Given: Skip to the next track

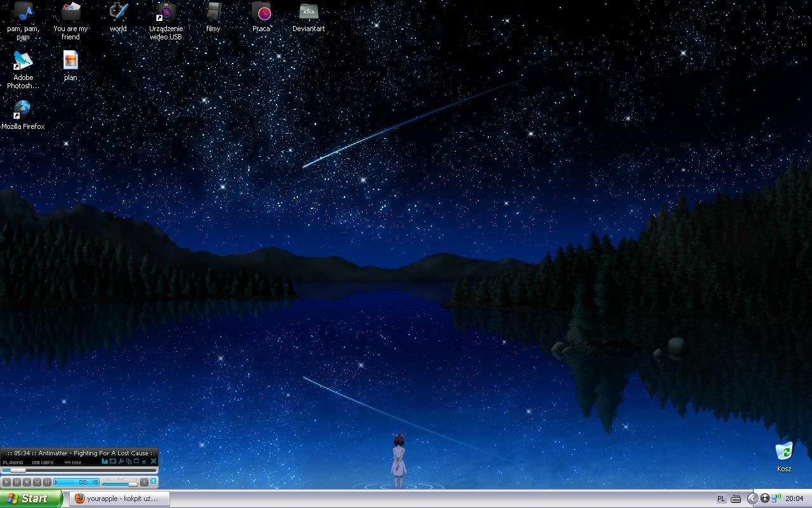Looking at the screenshot, I should (x=47, y=483).
